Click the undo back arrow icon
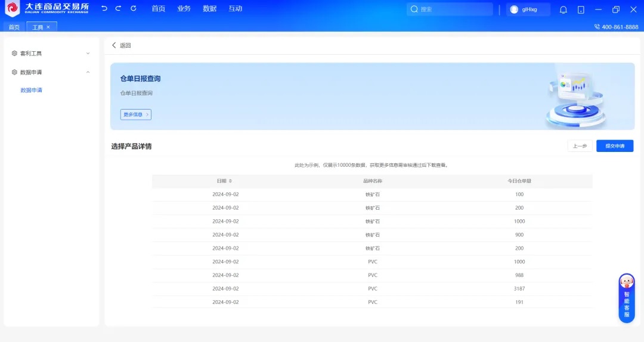644x342 pixels. click(x=104, y=9)
